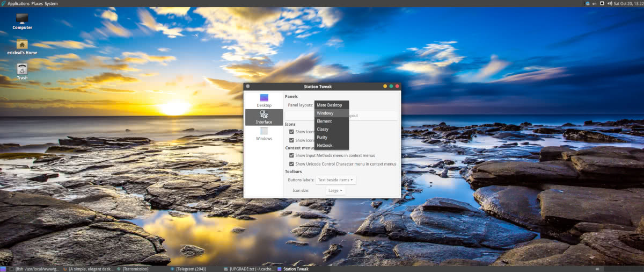Select the Windows section icon
Viewport: 644px width, 272px height.
click(x=264, y=133)
